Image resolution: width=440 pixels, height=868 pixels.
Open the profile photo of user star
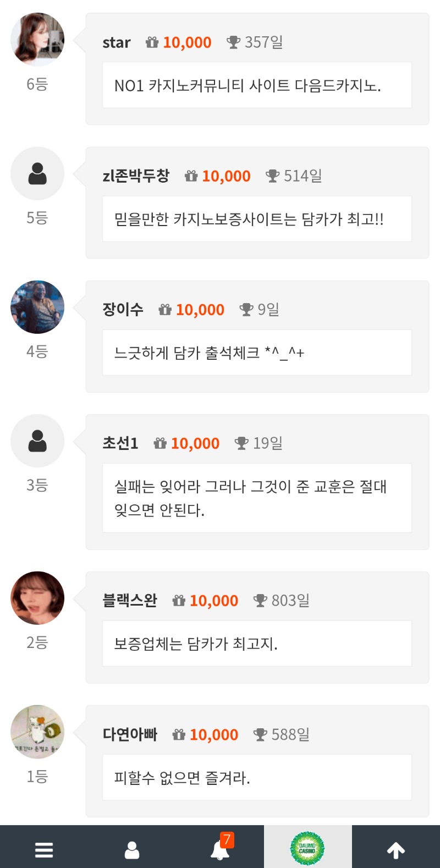(x=37, y=40)
